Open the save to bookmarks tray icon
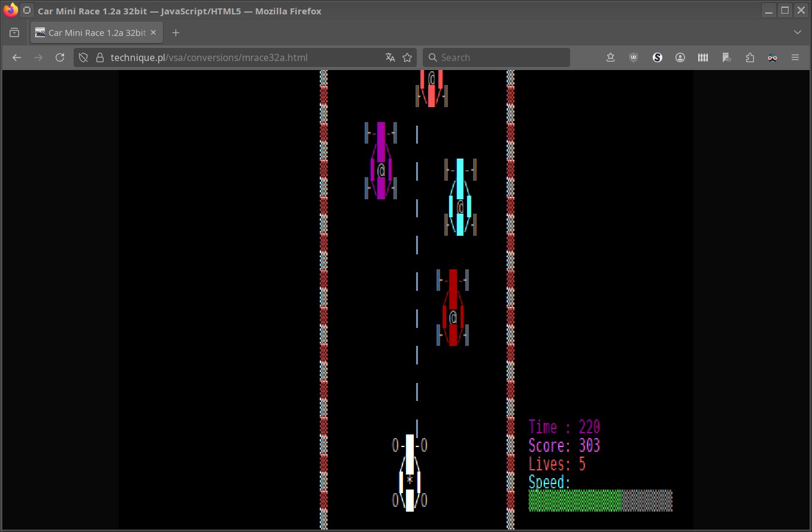 (x=610, y=57)
